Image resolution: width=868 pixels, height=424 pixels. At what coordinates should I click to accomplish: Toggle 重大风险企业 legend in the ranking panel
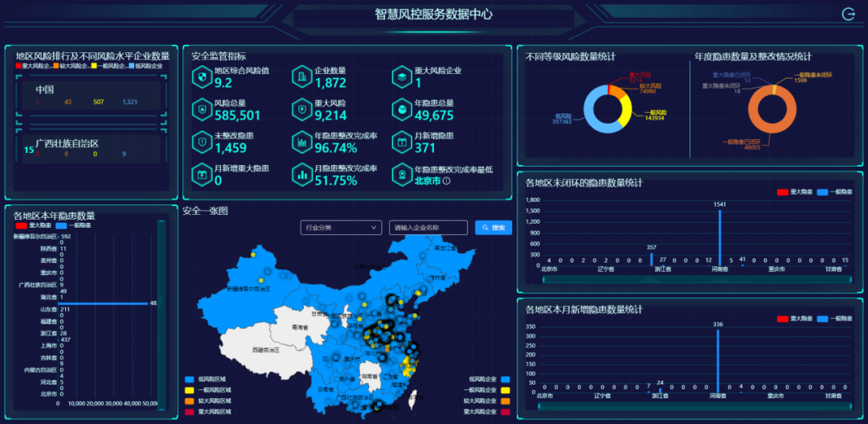(x=34, y=66)
